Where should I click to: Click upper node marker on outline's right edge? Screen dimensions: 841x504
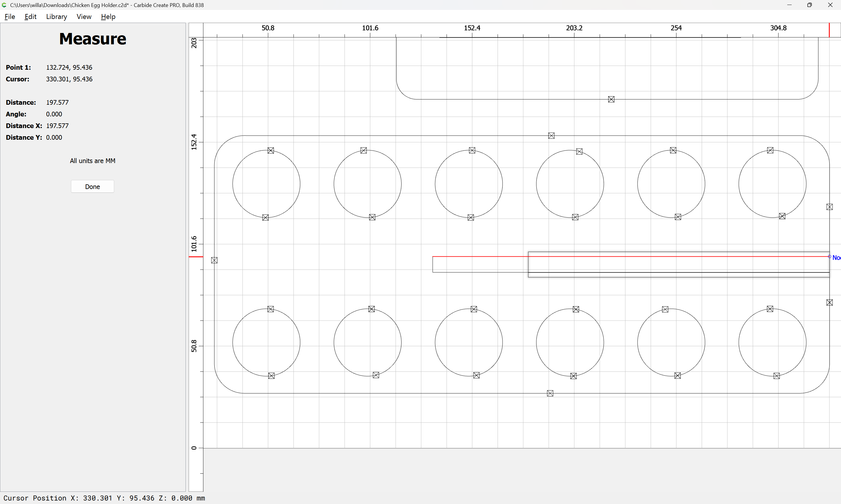(x=829, y=207)
